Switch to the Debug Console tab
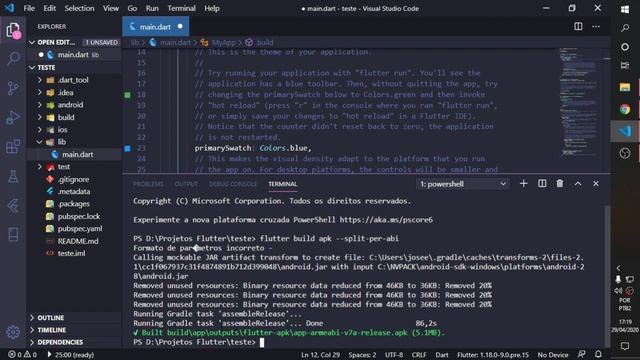This screenshot has height=360, width=640. (233, 184)
